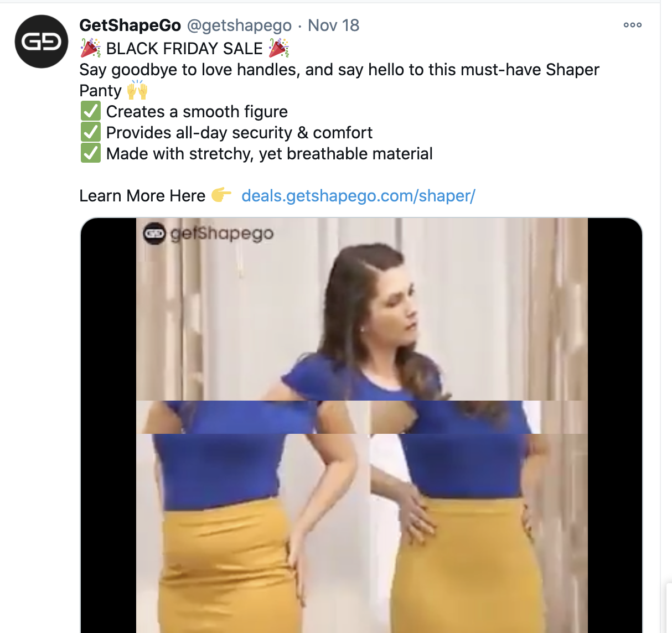672x633 pixels.
Task: Click the party popper emoji after SALE
Action: 279,49
